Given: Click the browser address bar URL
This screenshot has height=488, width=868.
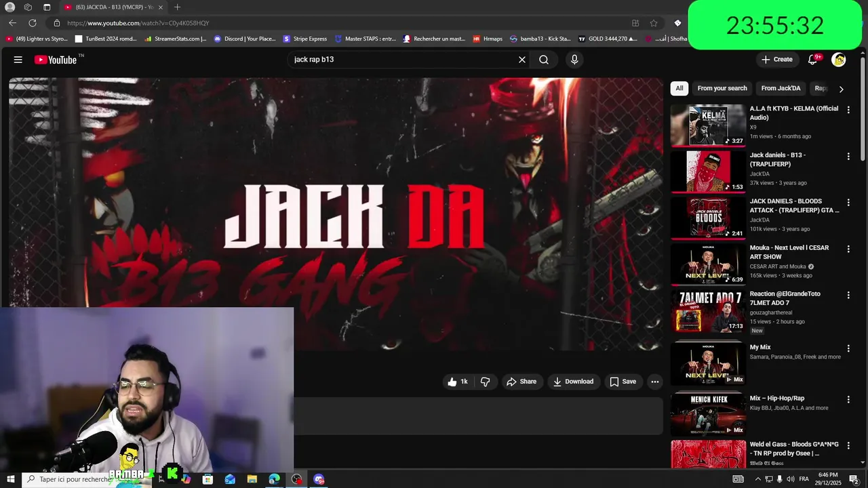Looking at the screenshot, I should 138,23.
